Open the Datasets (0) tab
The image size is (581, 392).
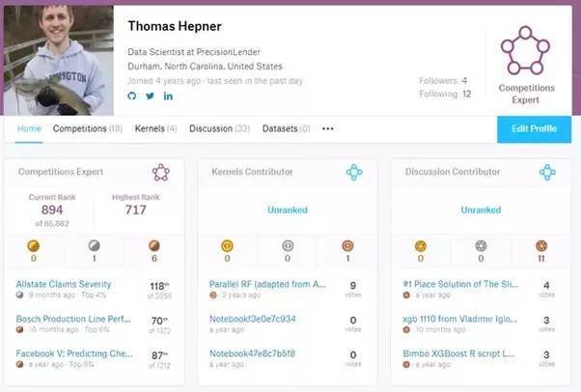[286, 128]
